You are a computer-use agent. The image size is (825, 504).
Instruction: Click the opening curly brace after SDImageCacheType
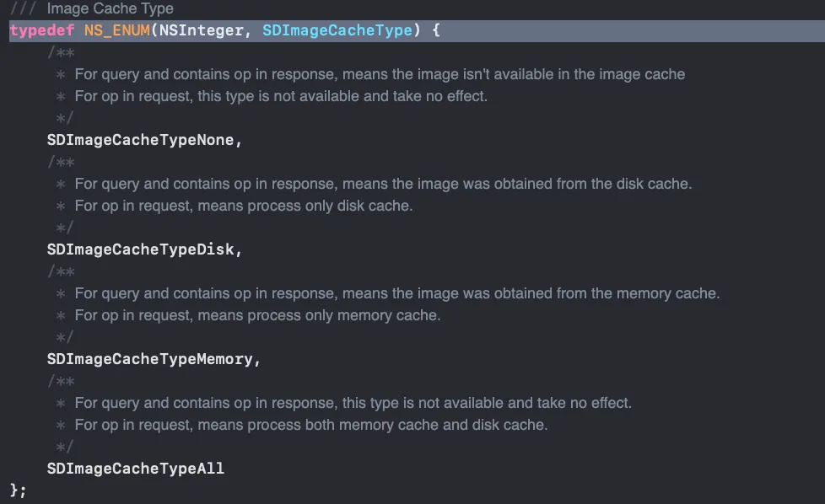(x=435, y=30)
